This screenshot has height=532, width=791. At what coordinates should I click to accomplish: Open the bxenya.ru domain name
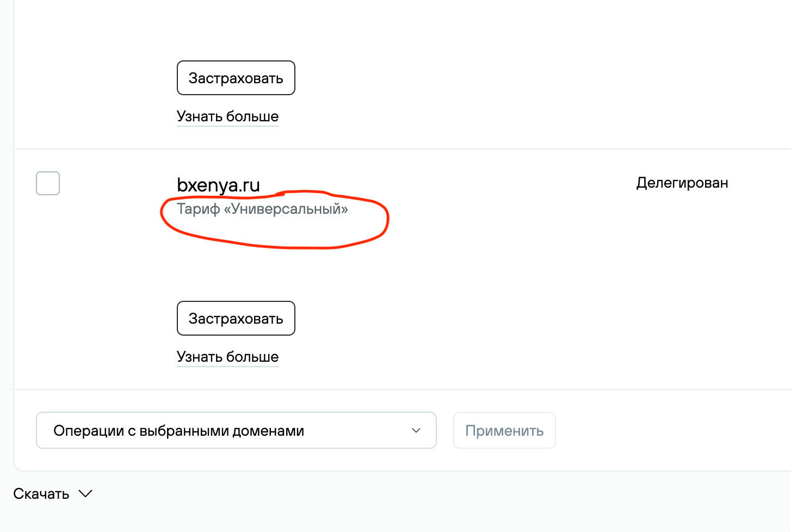point(218,185)
